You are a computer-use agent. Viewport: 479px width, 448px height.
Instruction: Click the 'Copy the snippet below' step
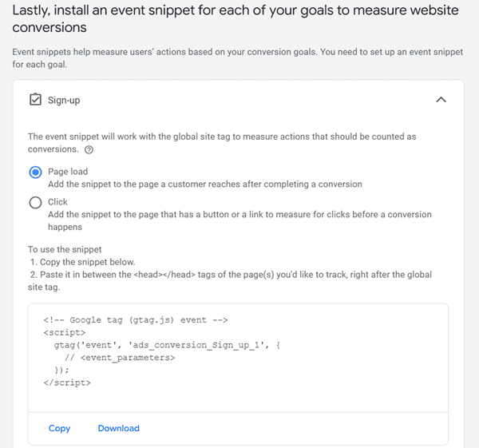83,262
